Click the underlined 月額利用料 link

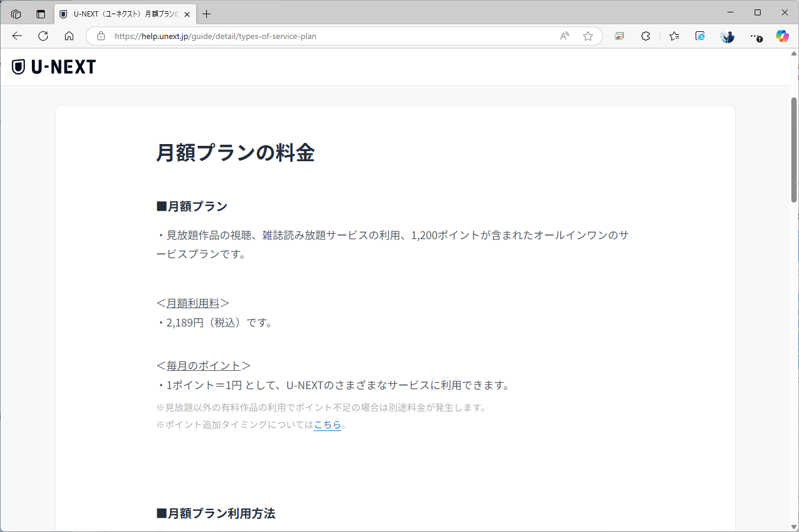click(x=192, y=302)
